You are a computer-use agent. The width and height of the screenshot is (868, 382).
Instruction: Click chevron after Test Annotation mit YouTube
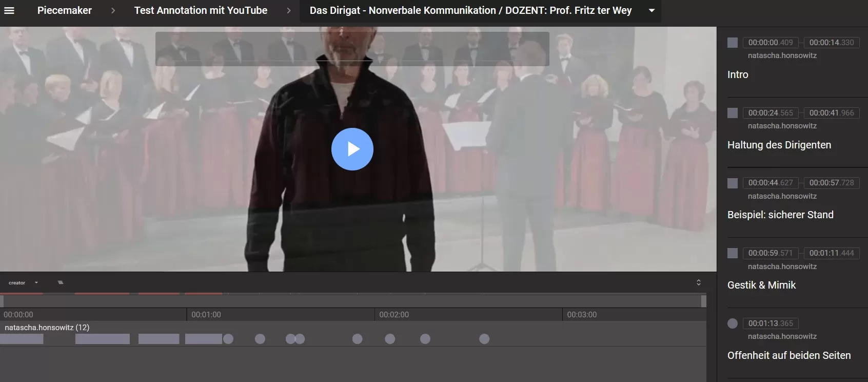click(x=289, y=10)
